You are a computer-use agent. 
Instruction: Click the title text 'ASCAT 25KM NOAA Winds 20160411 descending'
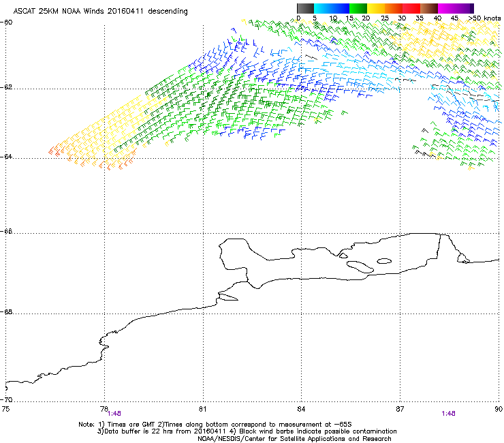(x=100, y=12)
